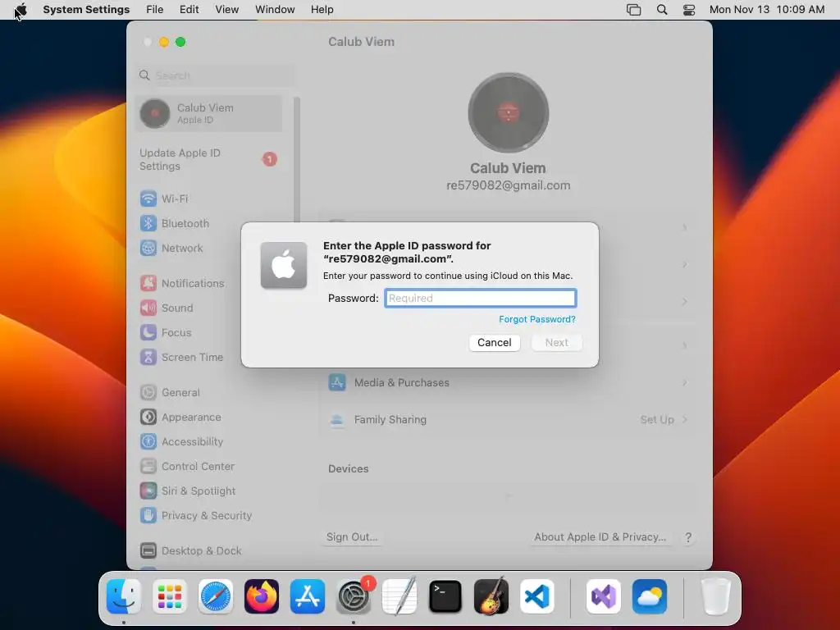Click the question mark help button

(x=688, y=537)
